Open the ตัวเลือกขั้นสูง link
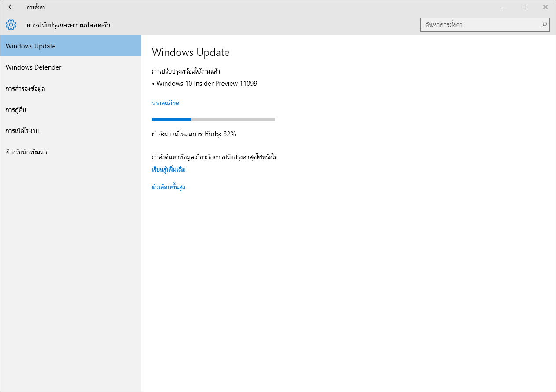The width and height of the screenshot is (556, 392). 169,187
